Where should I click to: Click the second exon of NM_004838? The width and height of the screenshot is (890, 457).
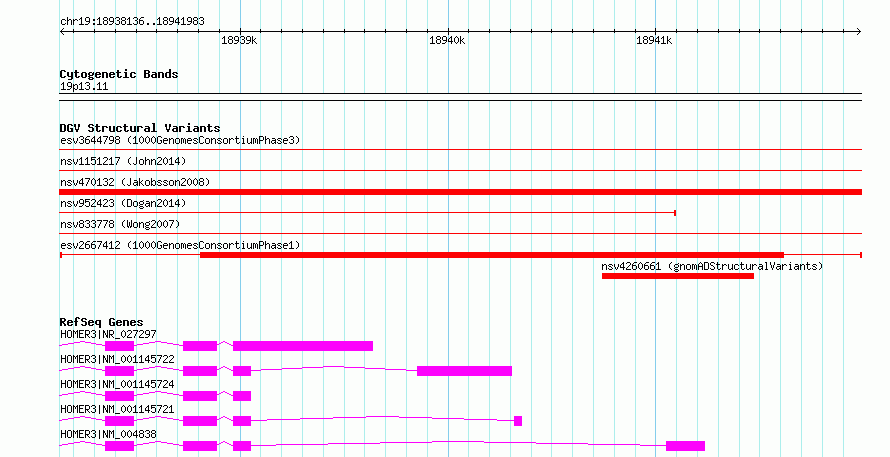coord(200,446)
